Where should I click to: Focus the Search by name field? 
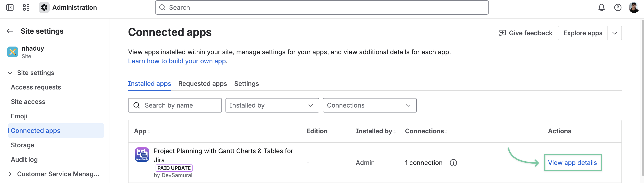pyautogui.click(x=175, y=105)
